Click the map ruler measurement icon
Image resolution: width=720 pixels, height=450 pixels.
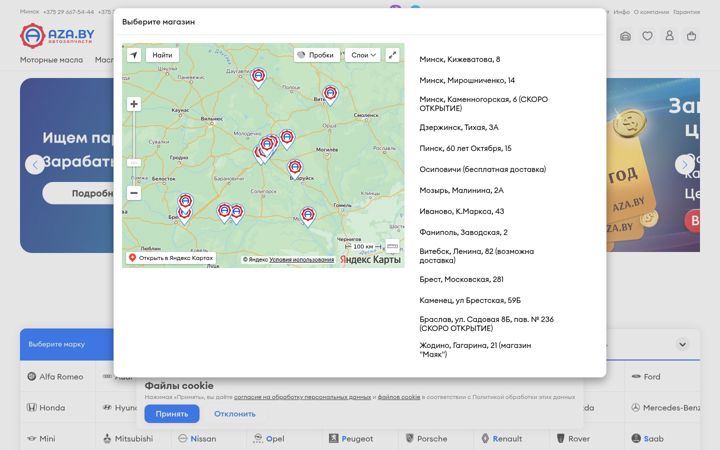[x=392, y=247]
